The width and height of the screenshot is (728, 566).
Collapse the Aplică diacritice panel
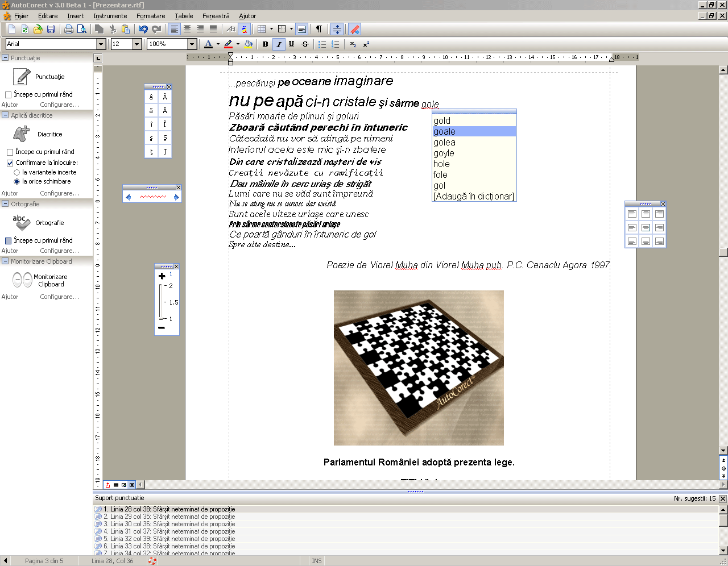click(x=6, y=115)
